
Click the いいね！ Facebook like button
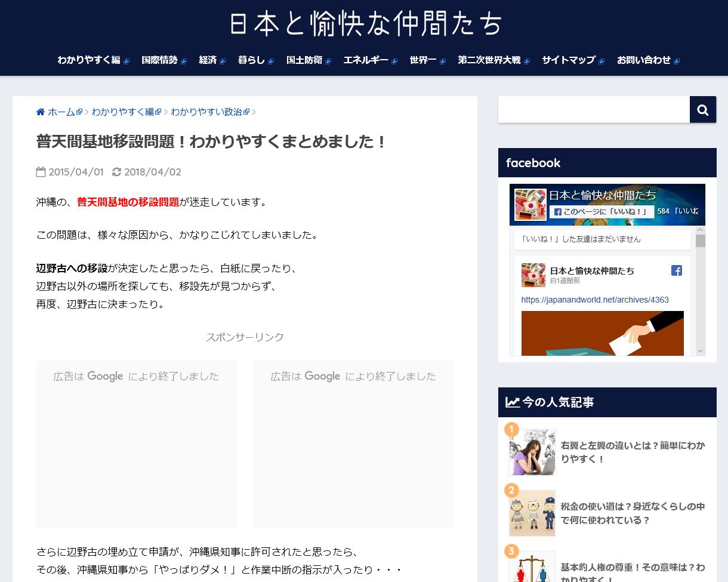tap(601, 211)
